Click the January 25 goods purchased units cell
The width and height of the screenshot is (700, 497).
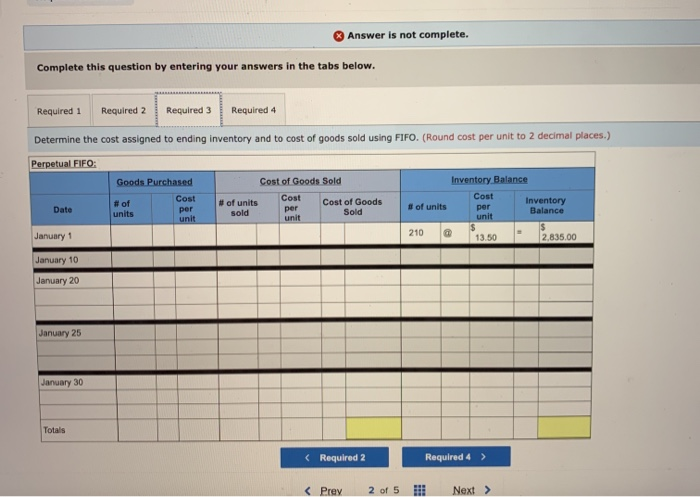pyautogui.click(x=135, y=333)
